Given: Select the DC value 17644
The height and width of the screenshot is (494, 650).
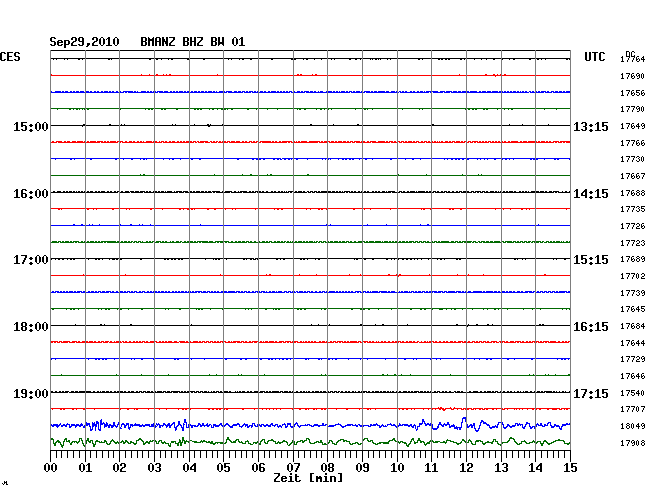Looking at the screenshot, I should [x=633, y=343].
